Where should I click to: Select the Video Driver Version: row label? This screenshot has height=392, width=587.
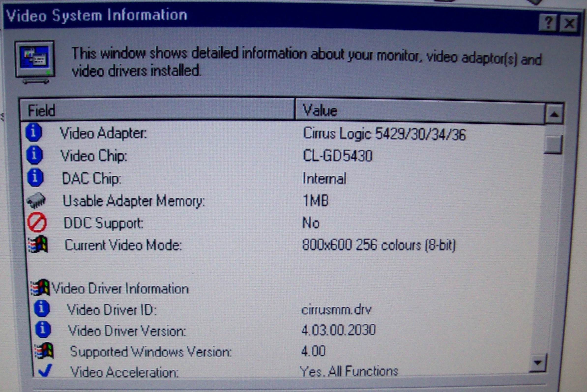coord(127,331)
